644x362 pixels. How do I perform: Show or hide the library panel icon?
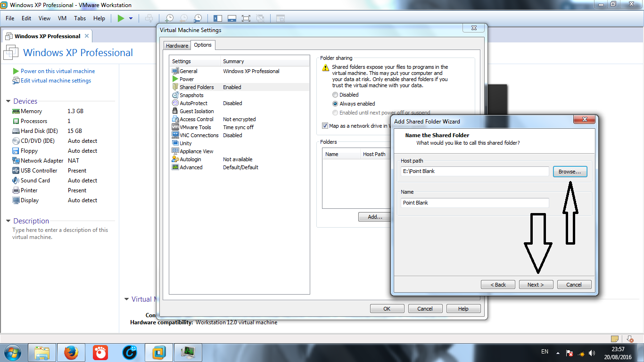coord(217,18)
